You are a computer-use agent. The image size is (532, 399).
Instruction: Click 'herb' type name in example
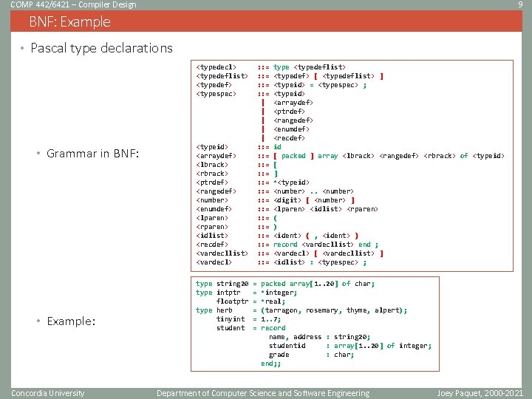pos(225,310)
